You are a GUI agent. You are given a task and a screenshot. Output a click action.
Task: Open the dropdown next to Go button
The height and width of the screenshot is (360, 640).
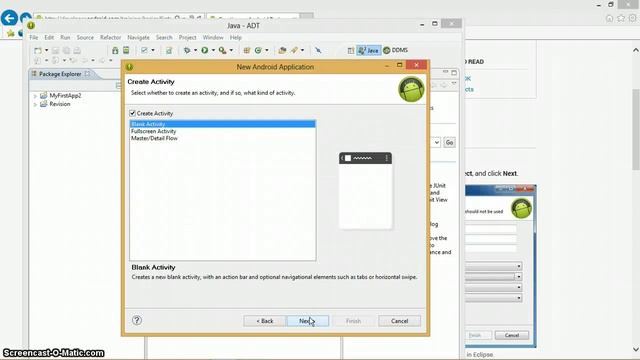pos(436,142)
